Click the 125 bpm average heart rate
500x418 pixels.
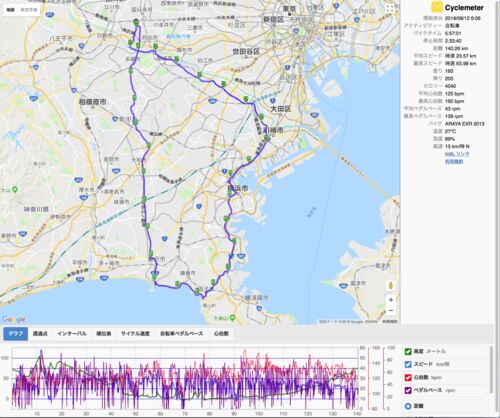pyautogui.click(x=454, y=94)
